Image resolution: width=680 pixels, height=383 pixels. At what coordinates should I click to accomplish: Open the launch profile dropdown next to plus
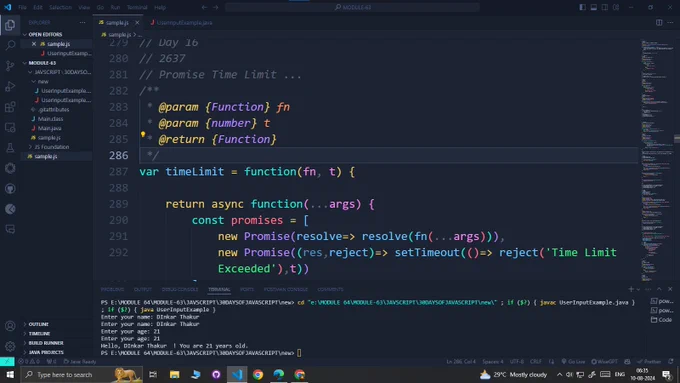point(638,289)
